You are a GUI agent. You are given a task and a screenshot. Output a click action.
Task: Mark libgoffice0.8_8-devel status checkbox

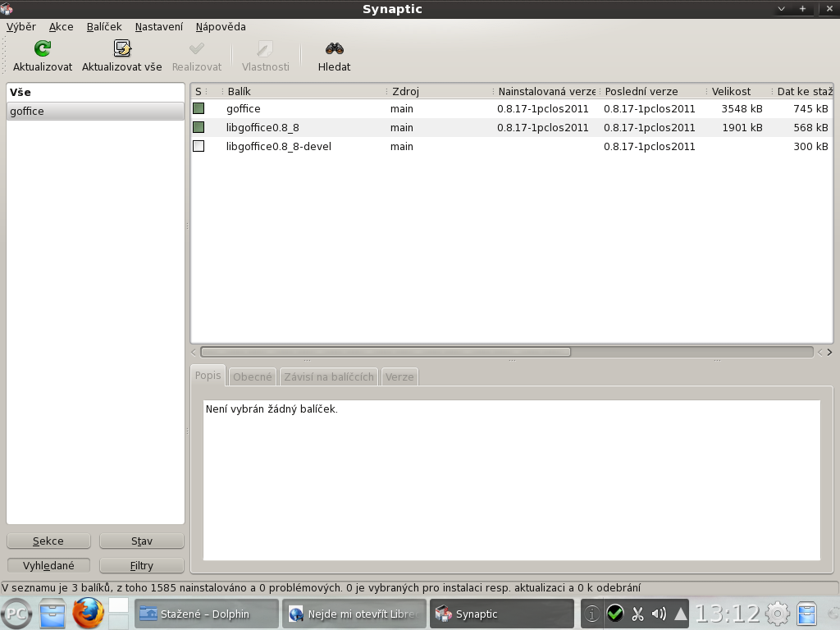[199, 146]
